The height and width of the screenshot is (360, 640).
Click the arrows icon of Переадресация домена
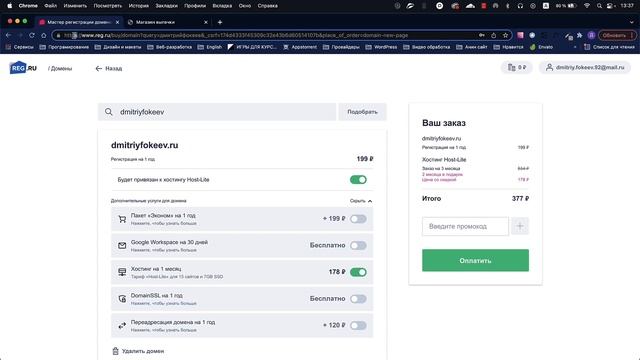(x=122, y=325)
